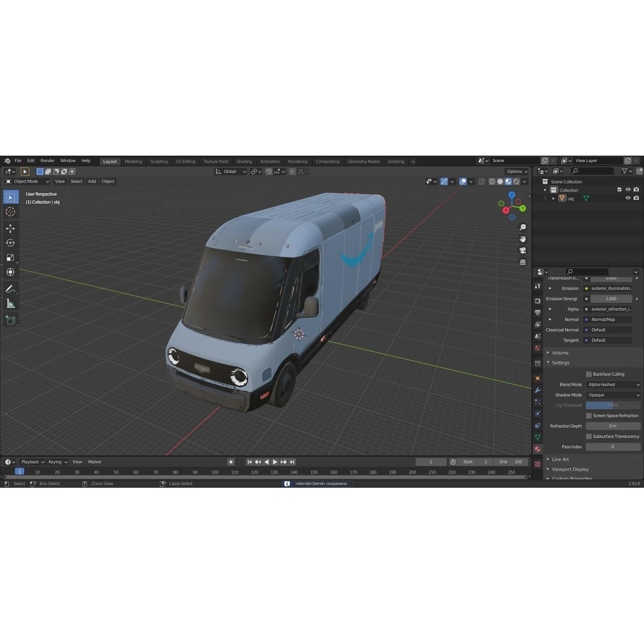
Task: Enable Subsurface Translucency checkbox
Action: coord(589,436)
